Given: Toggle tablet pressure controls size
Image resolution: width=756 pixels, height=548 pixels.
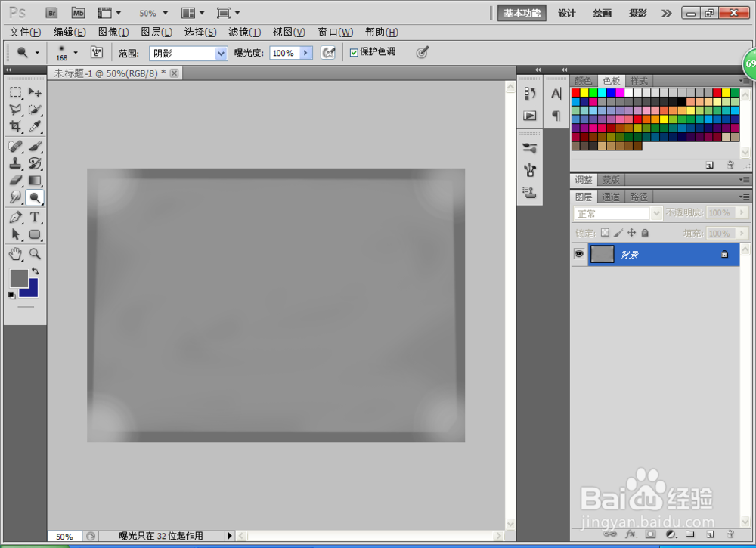Looking at the screenshot, I should [x=422, y=53].
